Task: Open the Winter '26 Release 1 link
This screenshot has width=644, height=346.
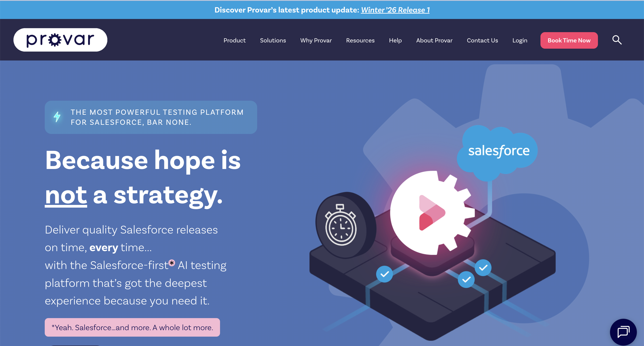Action: 395,10
